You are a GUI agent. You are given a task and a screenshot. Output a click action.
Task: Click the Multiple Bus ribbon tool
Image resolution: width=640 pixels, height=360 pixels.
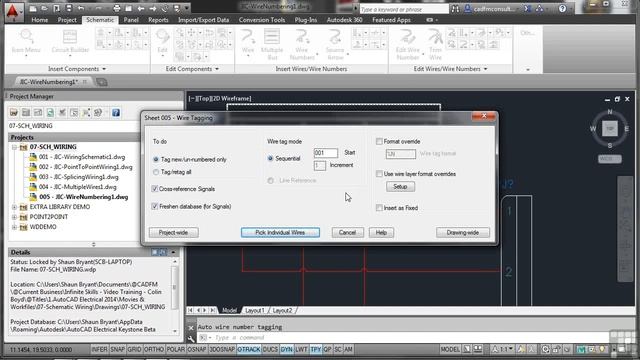pos(272,44)
